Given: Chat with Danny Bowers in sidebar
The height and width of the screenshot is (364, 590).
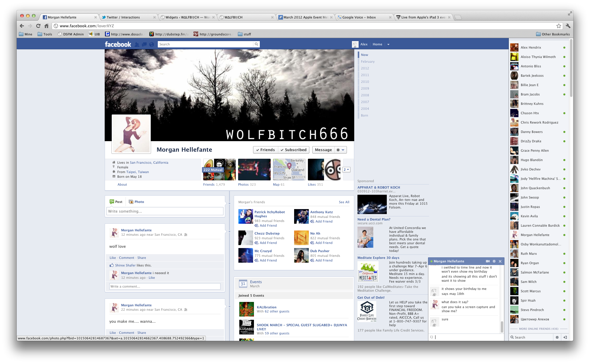Looking at the screenshot, I should click(538, 132).
